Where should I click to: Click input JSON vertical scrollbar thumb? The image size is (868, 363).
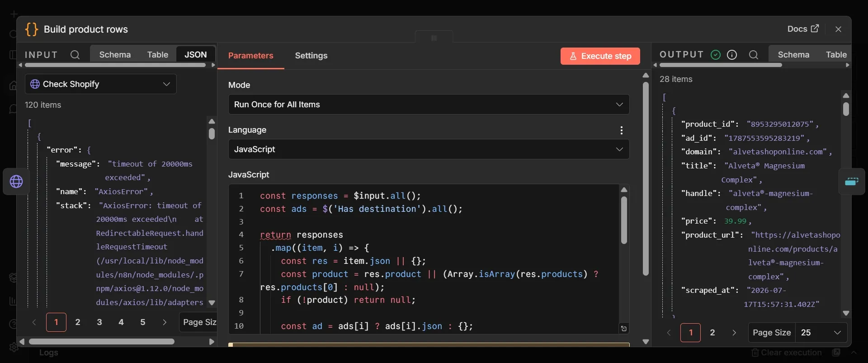(x=212, y=134)
